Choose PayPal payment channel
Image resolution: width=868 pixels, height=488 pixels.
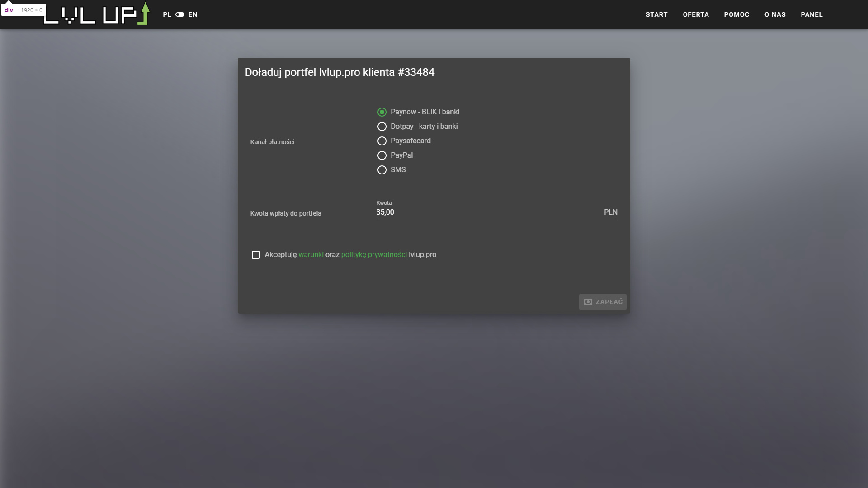382,155
